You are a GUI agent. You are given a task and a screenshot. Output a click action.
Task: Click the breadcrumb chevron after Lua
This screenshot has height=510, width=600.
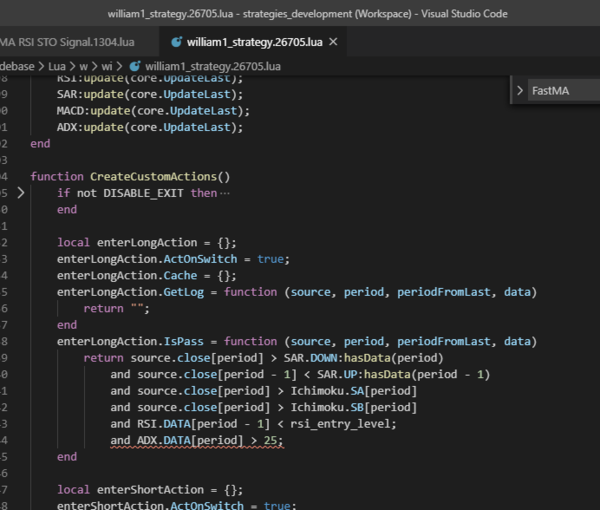(x=72, y=67)
